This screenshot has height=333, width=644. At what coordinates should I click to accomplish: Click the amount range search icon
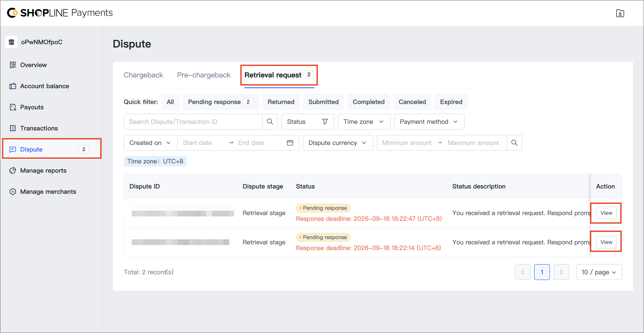tap(514, 143)
